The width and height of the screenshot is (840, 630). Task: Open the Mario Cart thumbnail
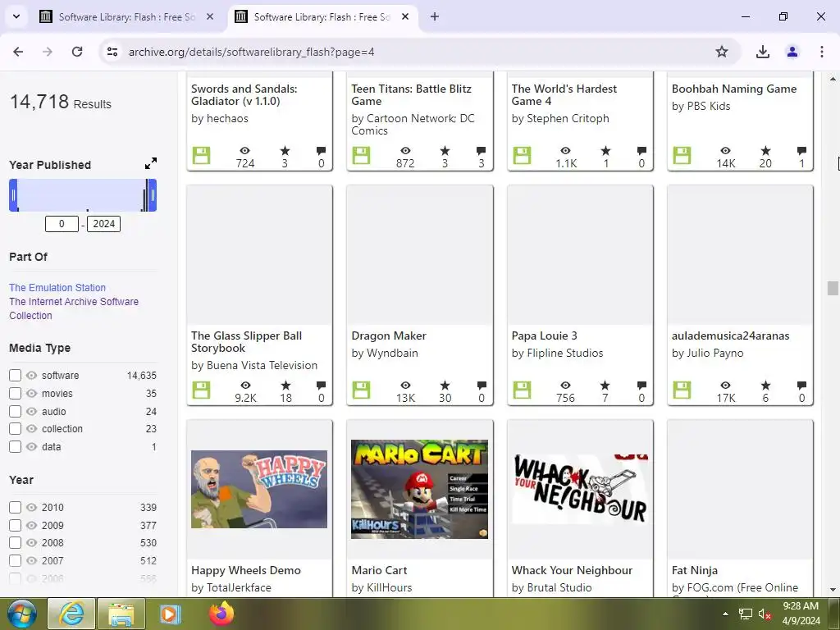(419, 489)
